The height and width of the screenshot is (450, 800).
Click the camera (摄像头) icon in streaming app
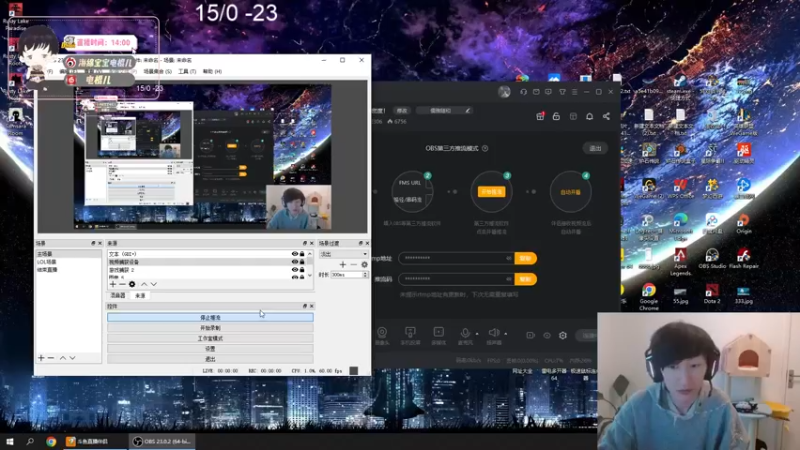click(382, 333)
